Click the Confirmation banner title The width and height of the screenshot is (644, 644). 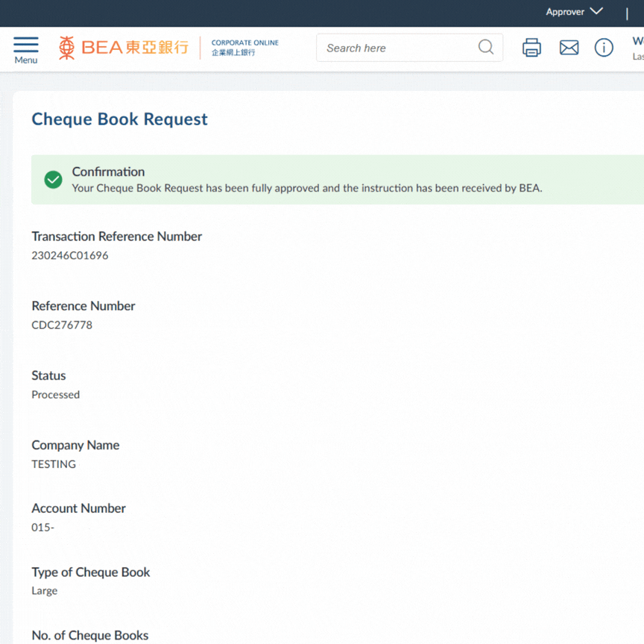point(108,171)
